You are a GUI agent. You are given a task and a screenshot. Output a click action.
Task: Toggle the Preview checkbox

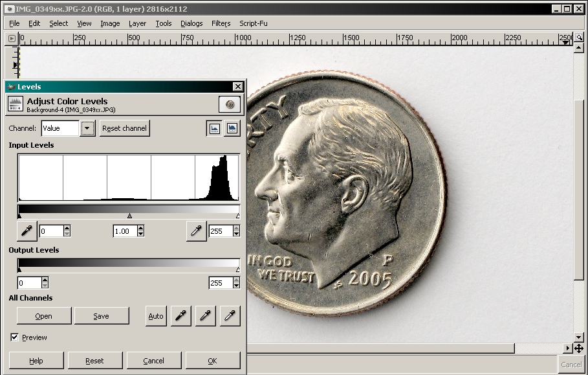click(x=14, y=337)
